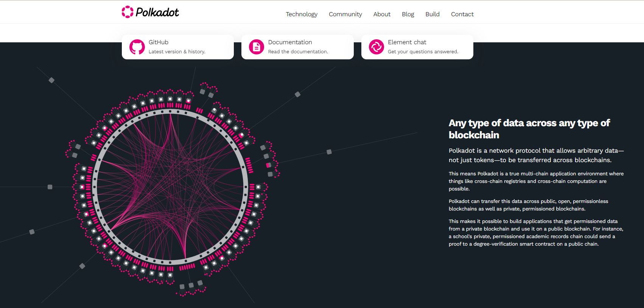Open the Community menu item
This screenshot has height=308, width=644.
point(345,14)
